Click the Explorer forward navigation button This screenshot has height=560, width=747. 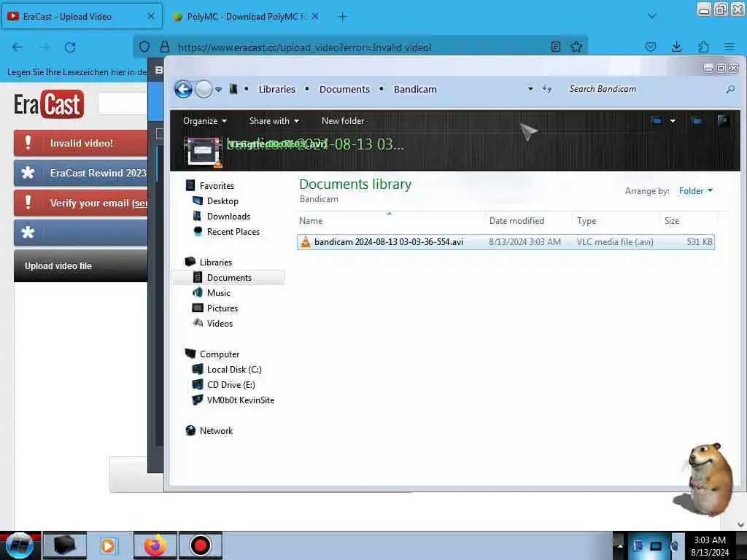204,89
